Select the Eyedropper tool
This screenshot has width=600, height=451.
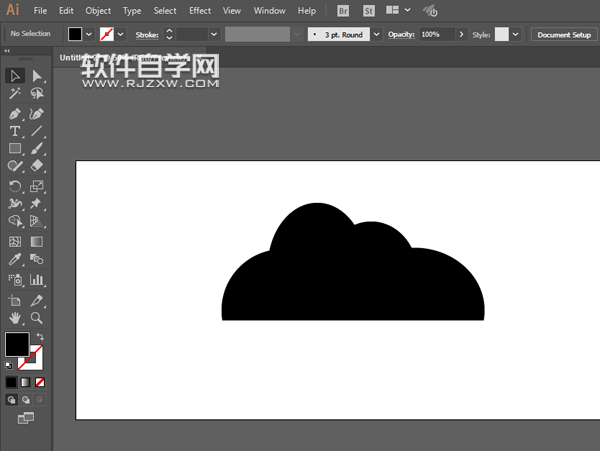[x=15, y=260]
